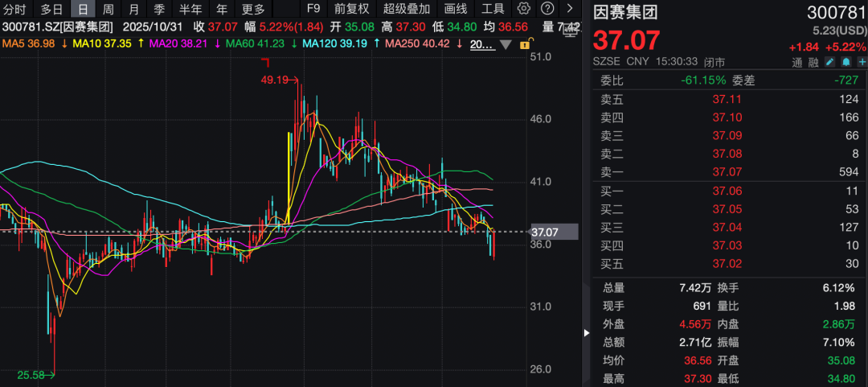This screenshot has width=868, height=387.
Task: Select the 季 quarterly period tab
Action: tap(159, 9)
